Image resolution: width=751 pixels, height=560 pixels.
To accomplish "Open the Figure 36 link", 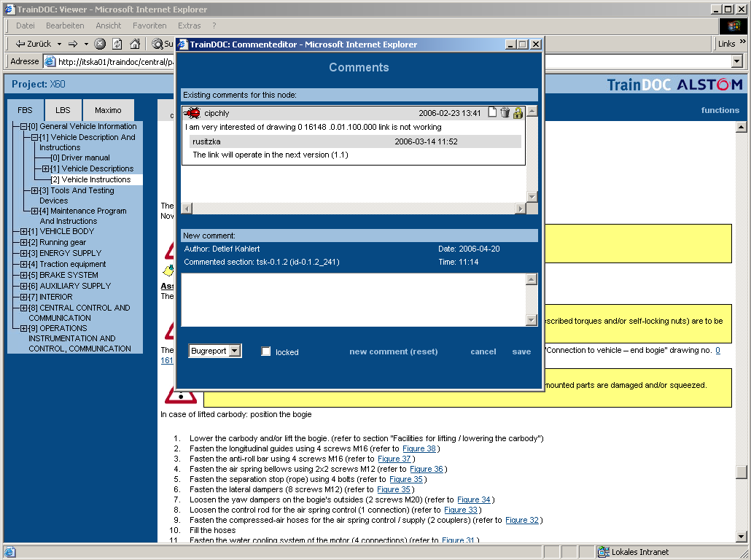I will pyautogui.click(x=427, y=469).
